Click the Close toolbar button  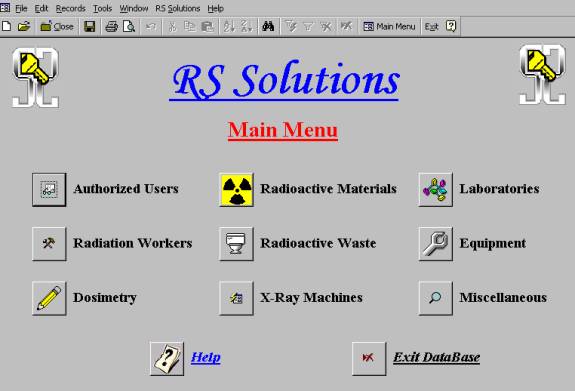pos(57,26)
